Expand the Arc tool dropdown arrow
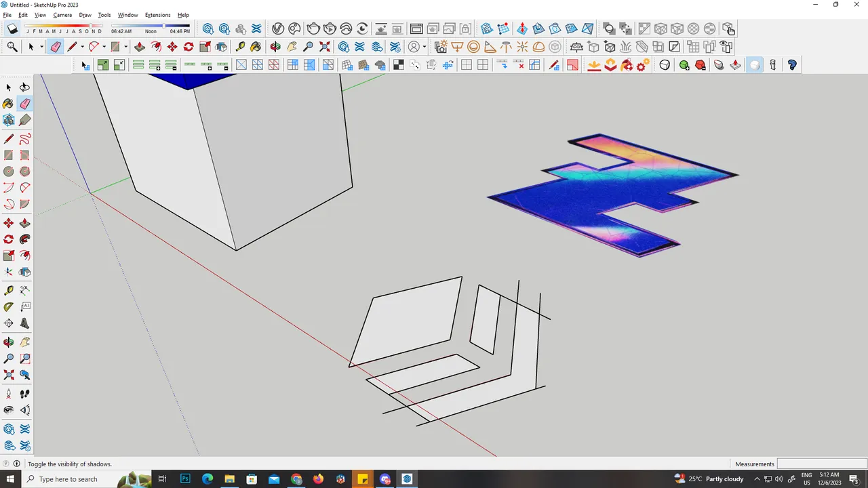This screenshot has height=488, width=868. (104, 47)
